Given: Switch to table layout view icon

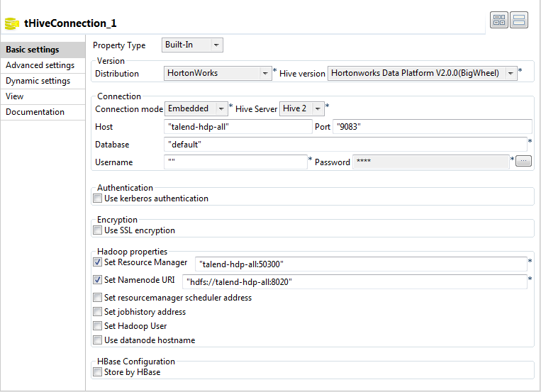Looking at the screenshot, I should 499,21.
